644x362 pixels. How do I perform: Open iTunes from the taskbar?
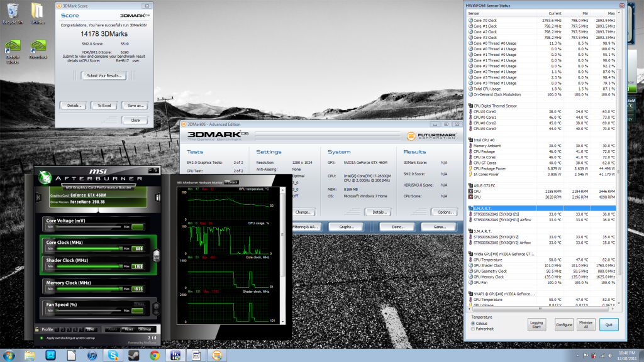(x=92, y=355)
